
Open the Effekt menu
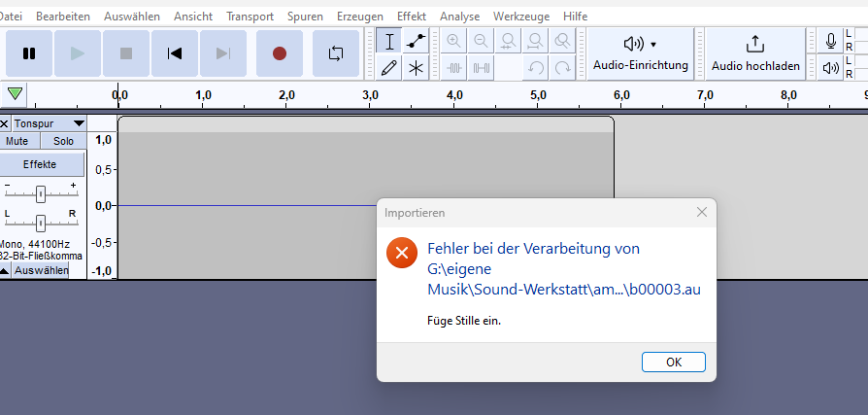(411, 17)
